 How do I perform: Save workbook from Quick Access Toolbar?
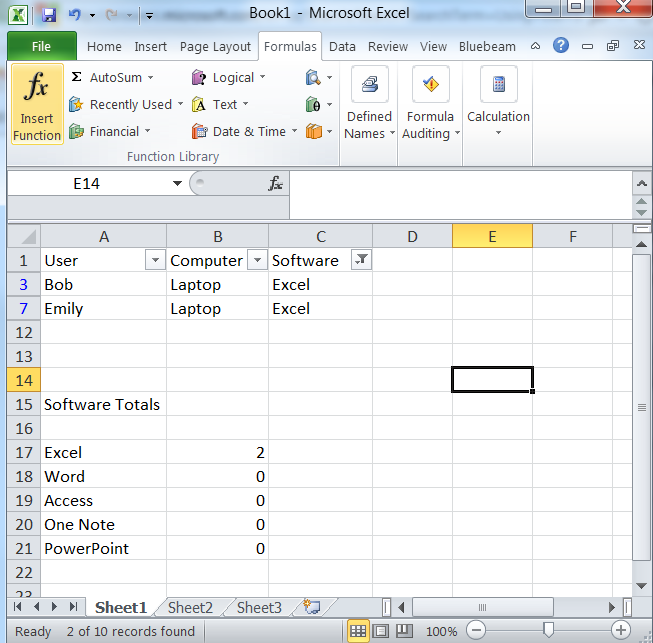(49, 15)
